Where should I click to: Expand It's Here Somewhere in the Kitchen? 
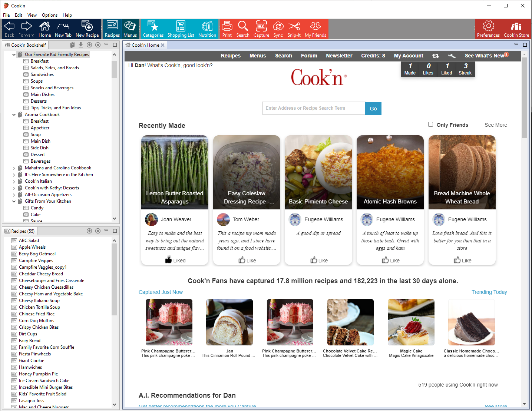tap(14, 175)
